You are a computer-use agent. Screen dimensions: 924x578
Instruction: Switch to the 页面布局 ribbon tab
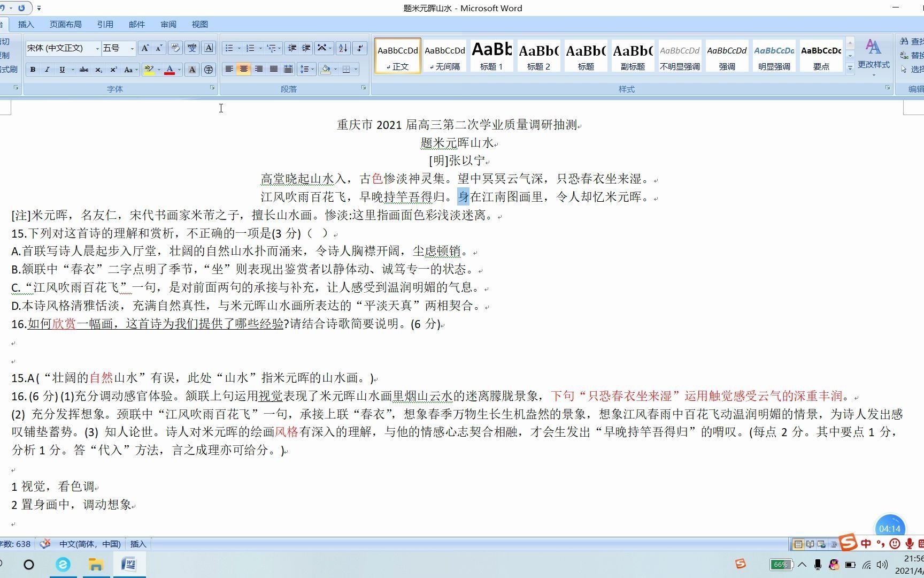click(x=65, y=24)
